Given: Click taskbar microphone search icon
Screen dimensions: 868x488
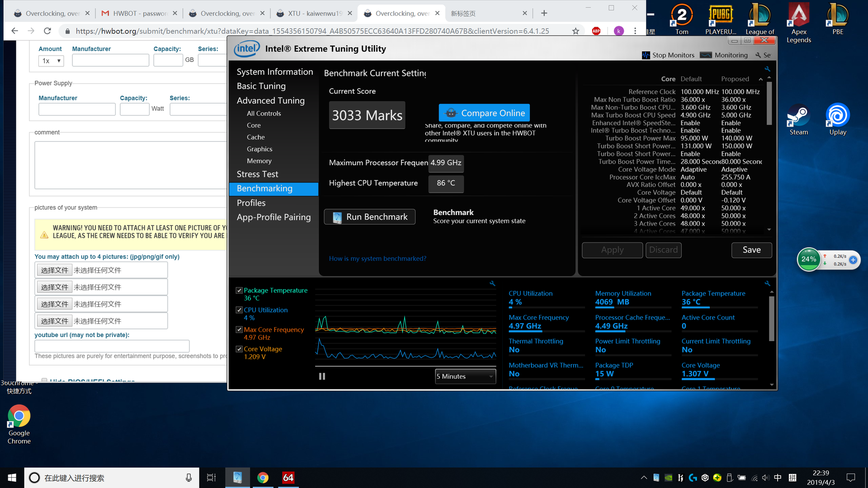Looking at the screenshot, I should [x=189, y=478].
